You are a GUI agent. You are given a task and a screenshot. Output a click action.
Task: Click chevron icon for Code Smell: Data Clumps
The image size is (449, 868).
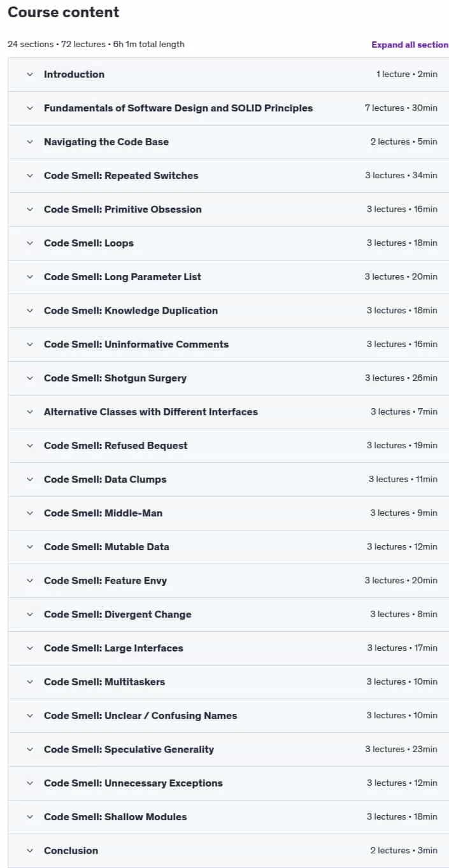[x=29, y=480]
